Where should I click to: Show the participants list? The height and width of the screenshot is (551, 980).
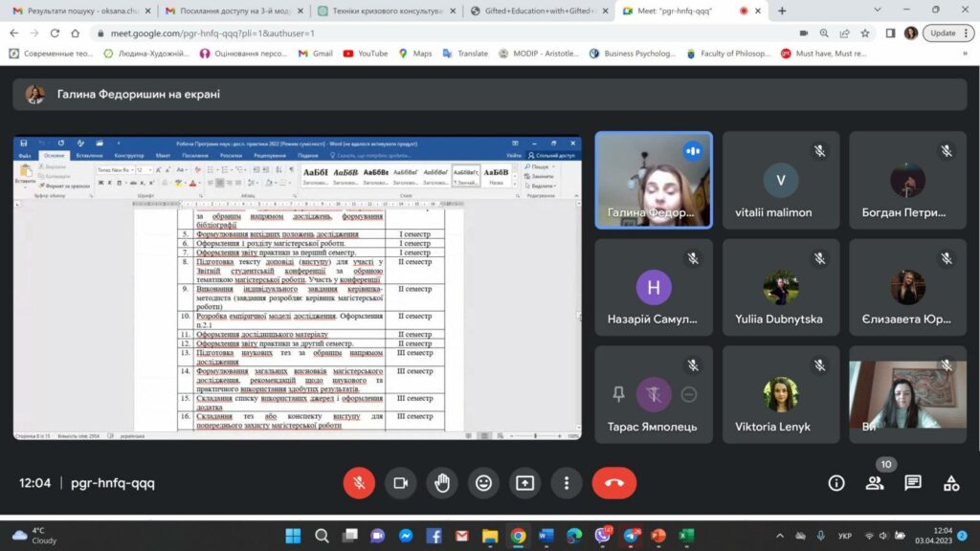tap(875, 483)
